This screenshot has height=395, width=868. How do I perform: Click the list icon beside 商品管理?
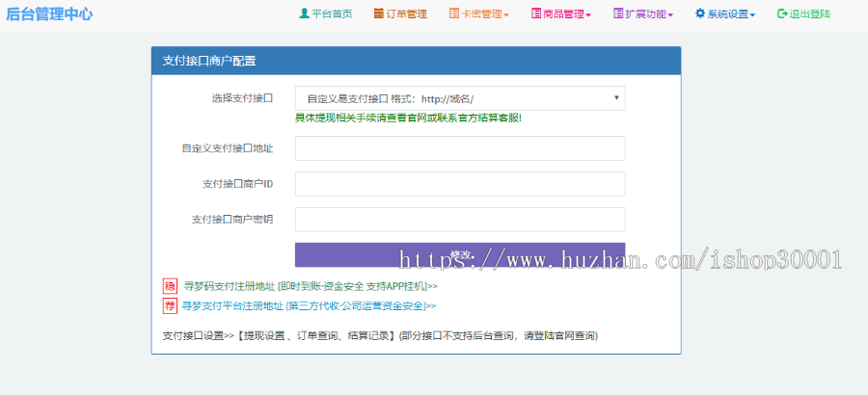click(536, 13)
